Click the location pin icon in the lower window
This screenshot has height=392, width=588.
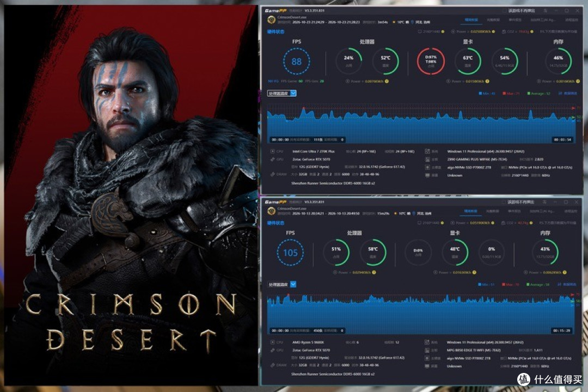[x=414, y=213]
